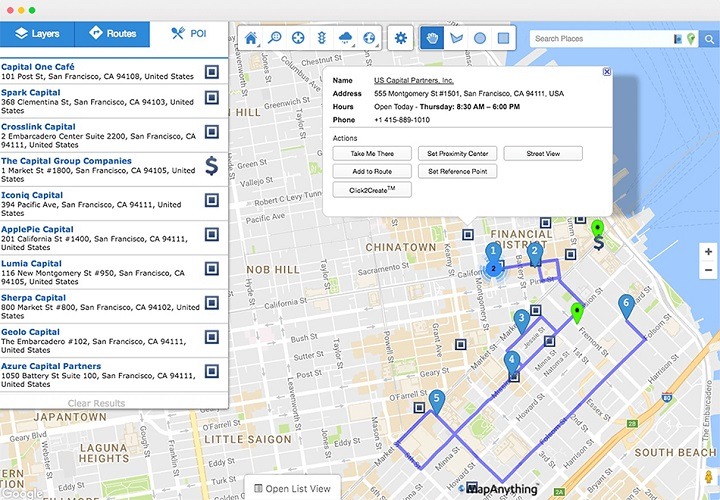Select the crosshair locate-me tool
This screenshot has height=500, width=720.
[x=298, y=38]
